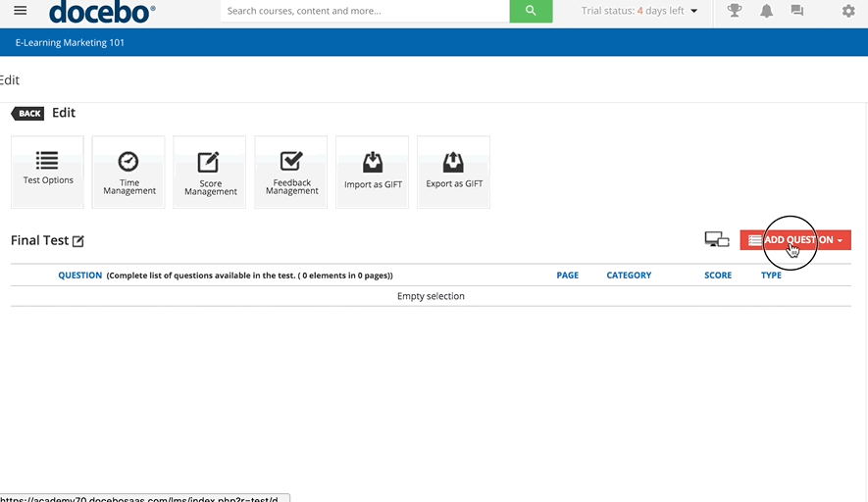The height and width of the screenshot is (502, 868).
Task: Click the Back button
Action: click(28, 114)
